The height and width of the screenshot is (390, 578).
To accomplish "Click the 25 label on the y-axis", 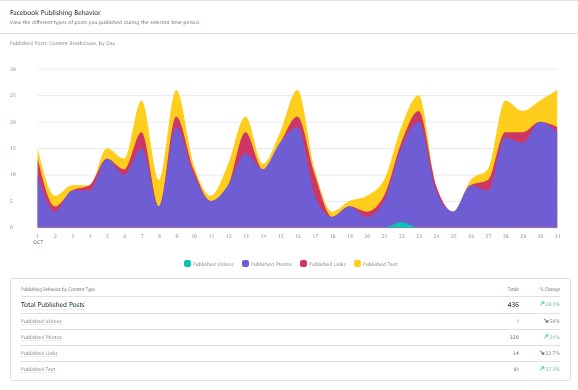I will click(13, 95).
